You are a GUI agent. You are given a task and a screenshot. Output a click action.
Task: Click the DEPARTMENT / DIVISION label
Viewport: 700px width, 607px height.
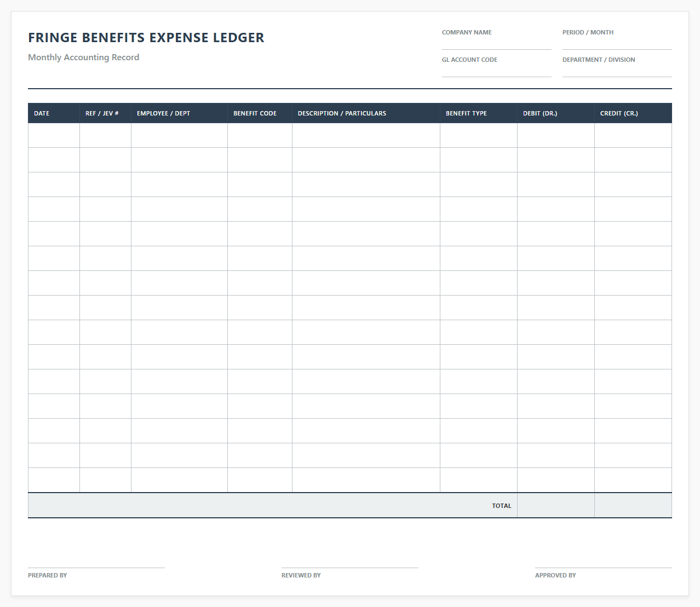[599, 60]
